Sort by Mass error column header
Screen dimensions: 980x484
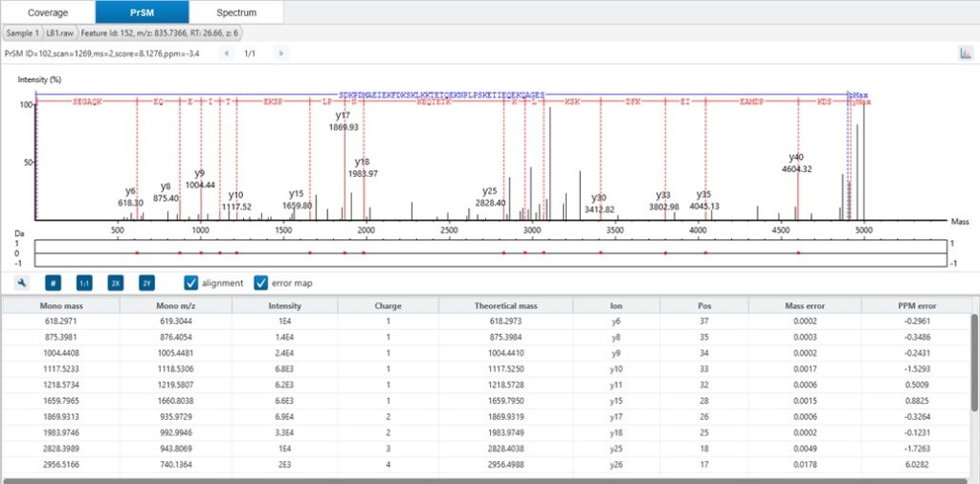805,306
